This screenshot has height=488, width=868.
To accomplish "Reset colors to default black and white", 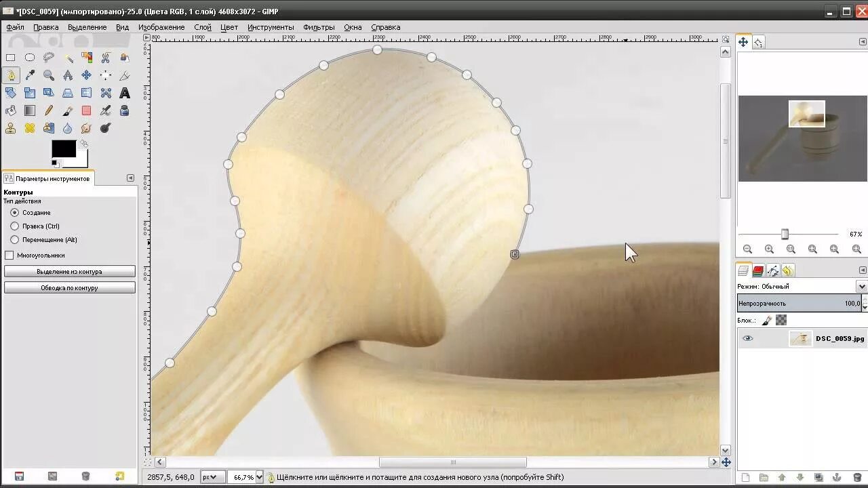I will click(x=56, y=163).
